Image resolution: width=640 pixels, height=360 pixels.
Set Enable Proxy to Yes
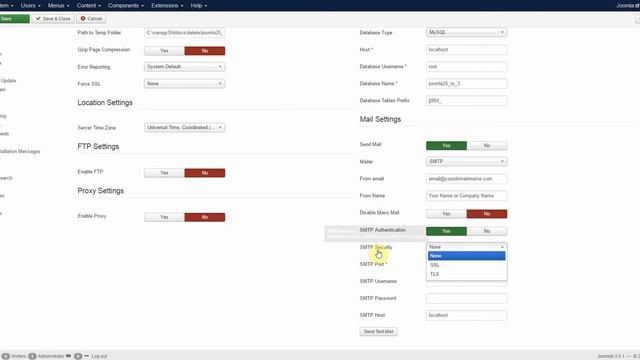(164, 217)
